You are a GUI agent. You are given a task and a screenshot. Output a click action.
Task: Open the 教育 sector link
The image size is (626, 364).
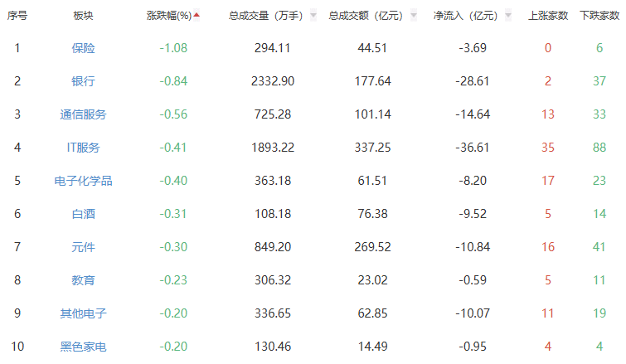coord(83,280)
